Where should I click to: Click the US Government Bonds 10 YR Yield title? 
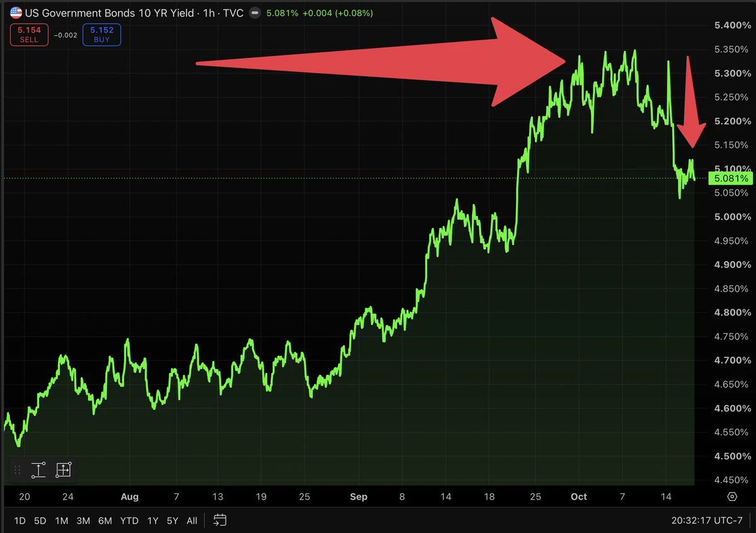coord(110,13)
